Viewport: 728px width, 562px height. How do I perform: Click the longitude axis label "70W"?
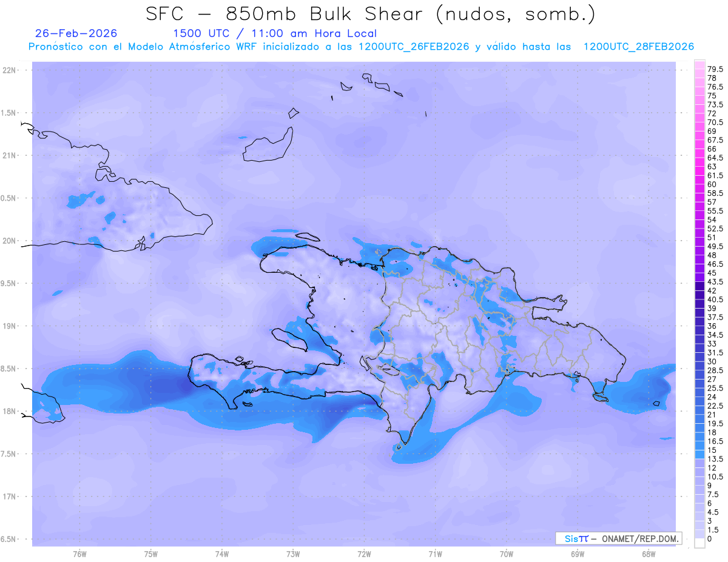(507, 554)
